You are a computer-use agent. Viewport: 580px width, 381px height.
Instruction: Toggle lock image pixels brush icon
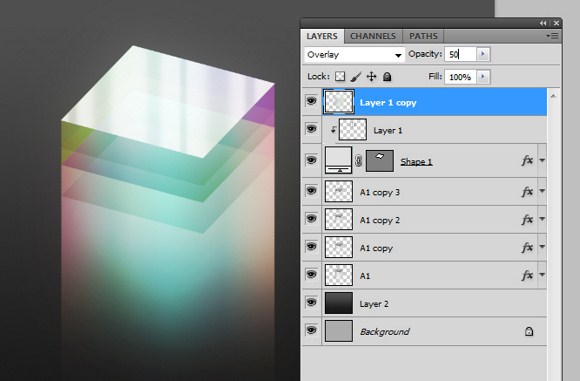355,77
